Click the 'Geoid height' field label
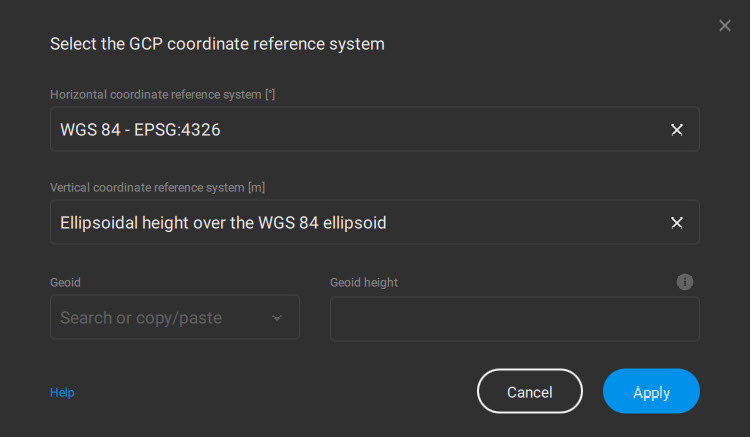750x437 pixels. pos(364,283)
